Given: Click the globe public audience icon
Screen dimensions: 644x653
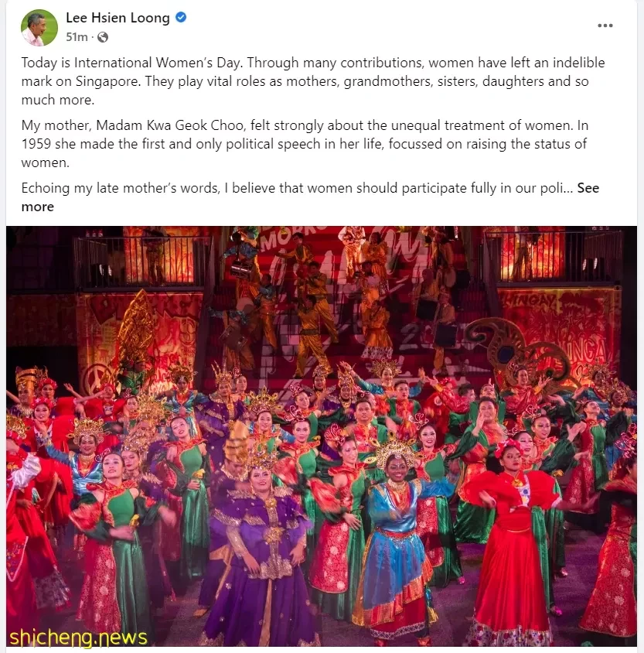Looking at the screenshot, I should pos(103,37).
